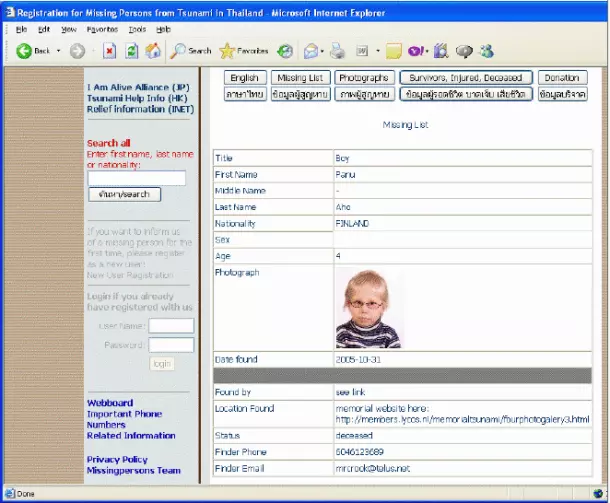This screenshot has height=503, width=610.
Task: Print the page with the printer icon
Action: click(337, 51)
